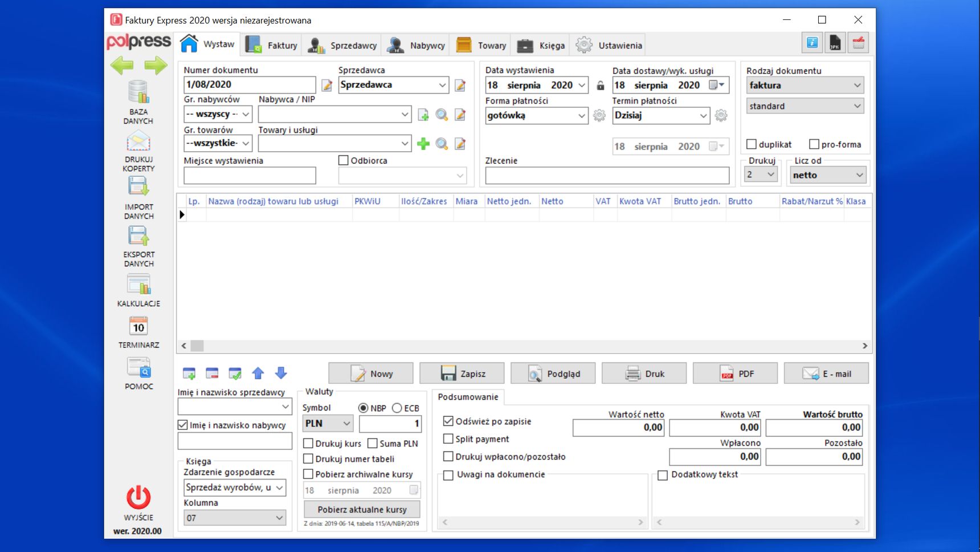Enable the duplikat checkbox
Screen dimensions: 980x552
coord(752,144)
